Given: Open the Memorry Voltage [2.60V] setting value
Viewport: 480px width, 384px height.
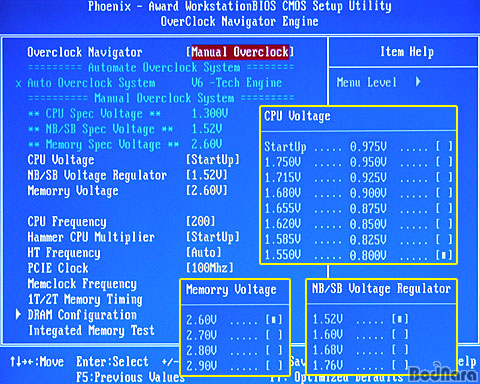Looking at the screenshot, I should pos(207,190).
